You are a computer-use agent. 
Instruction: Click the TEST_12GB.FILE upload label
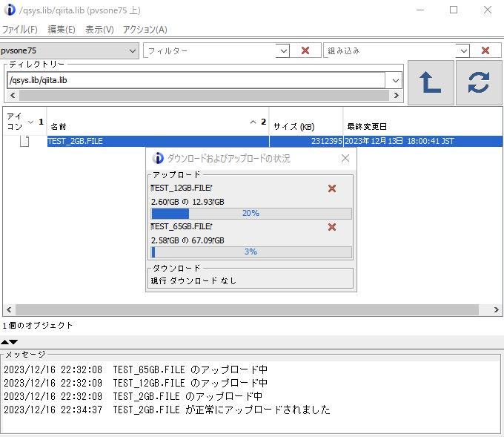click(182, 188)
